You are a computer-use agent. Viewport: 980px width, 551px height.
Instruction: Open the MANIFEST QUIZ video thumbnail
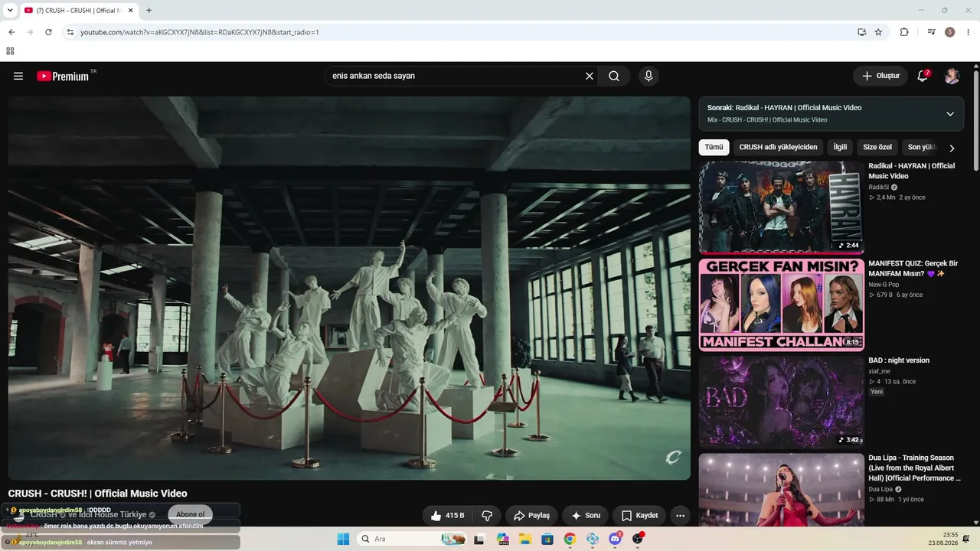pos(781,305)
